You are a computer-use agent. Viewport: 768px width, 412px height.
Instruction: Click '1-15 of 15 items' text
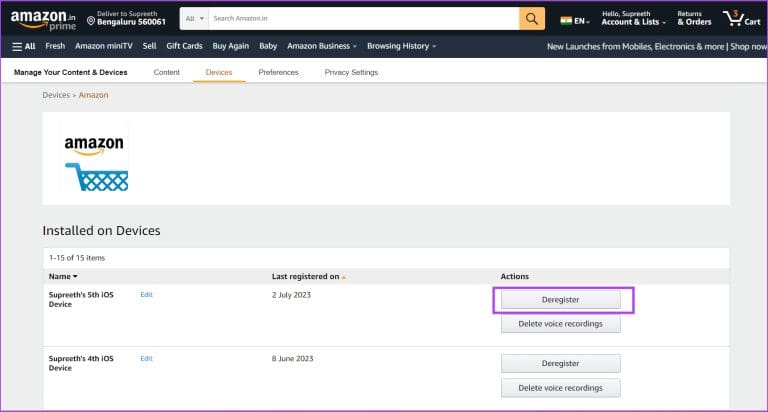pos(77,258)
